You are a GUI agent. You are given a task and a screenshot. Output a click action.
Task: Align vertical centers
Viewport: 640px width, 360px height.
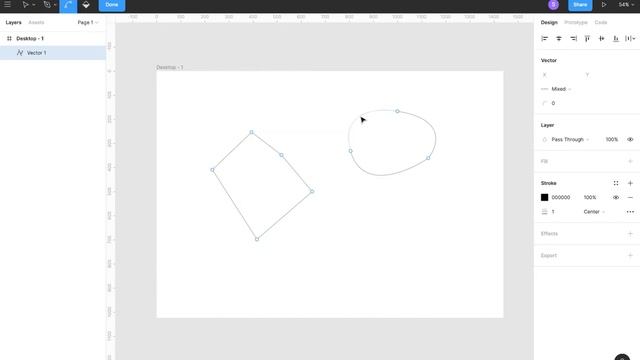click(x=602, y=38)
